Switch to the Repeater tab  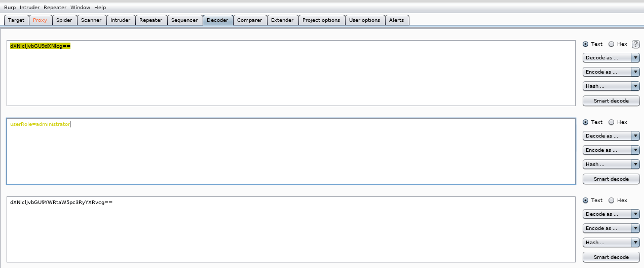pos(151,20)
